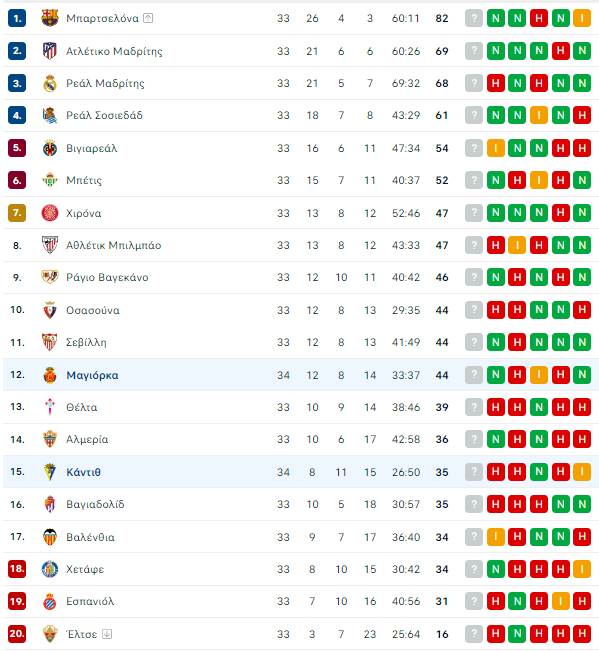Click the Cádiz yellow crest icon
This screenshot has width=599, height=651.
click(x=50, y=472)
